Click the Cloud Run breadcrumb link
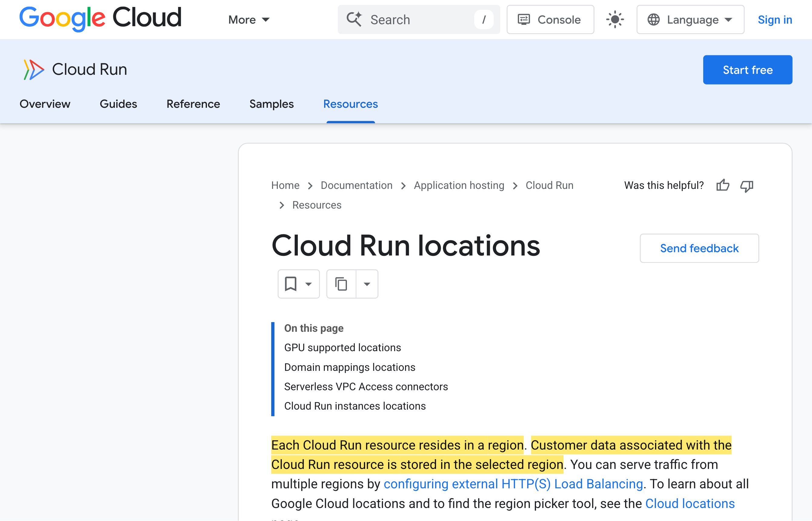This screenshot has width=812, height=521. 549,185
